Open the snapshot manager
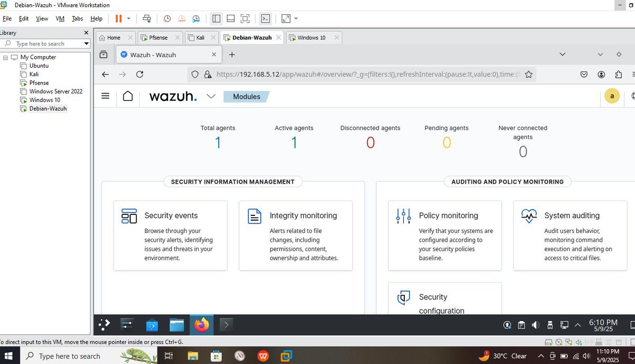Image resolution: width=635 pixels, height=364 pixels. click(196, 19)
